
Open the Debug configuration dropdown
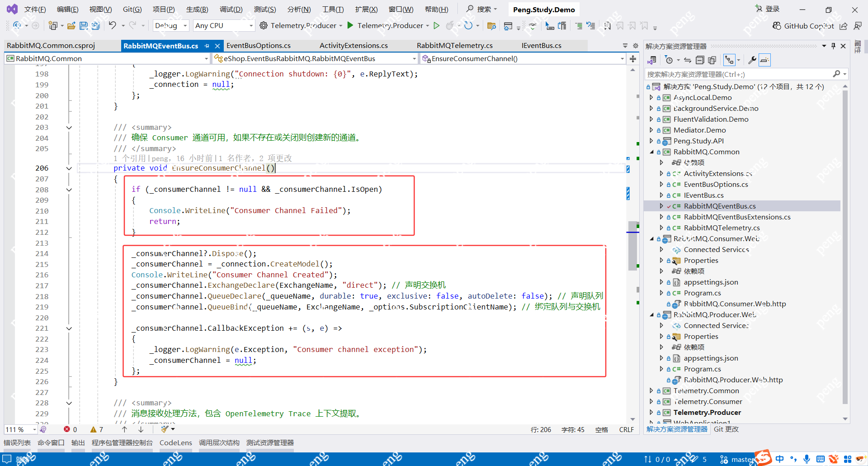[x=171, y=26]
